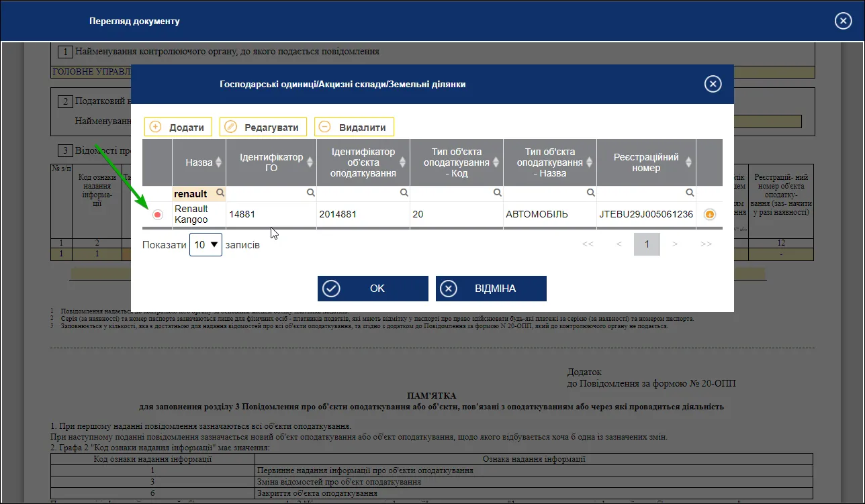Click the checkmark icon on OK button

click(331, 289)
